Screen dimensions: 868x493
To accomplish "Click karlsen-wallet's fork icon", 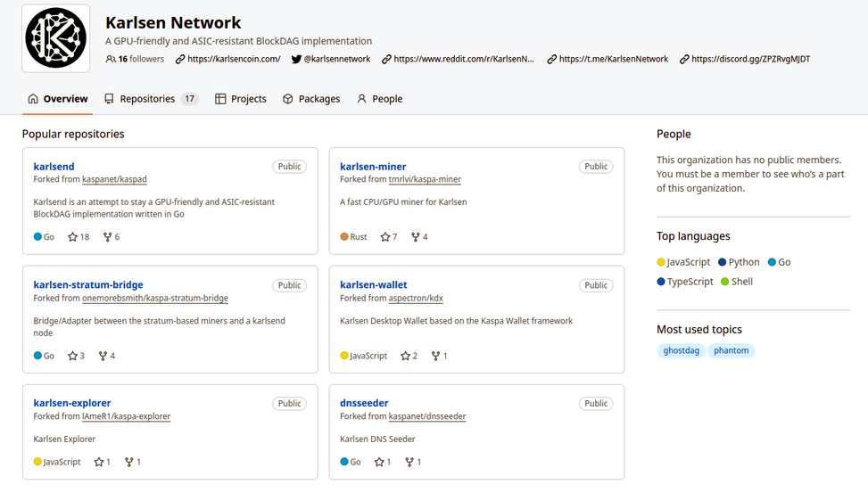I will (435, 356).
